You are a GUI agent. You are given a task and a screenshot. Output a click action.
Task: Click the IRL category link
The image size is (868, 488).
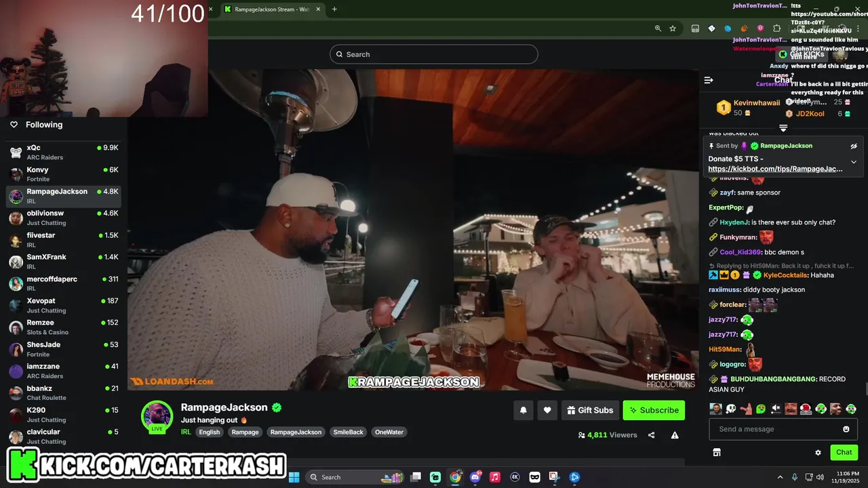click(186, 432)
